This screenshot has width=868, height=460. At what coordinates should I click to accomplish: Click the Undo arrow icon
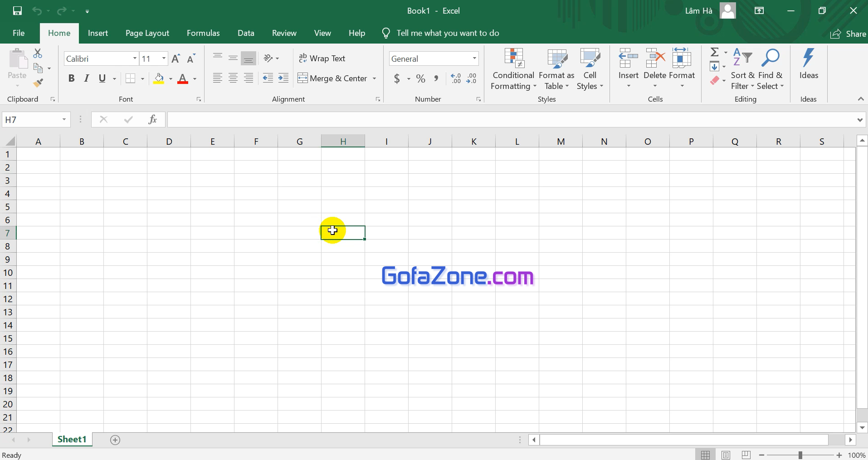(x=37, y=11)
